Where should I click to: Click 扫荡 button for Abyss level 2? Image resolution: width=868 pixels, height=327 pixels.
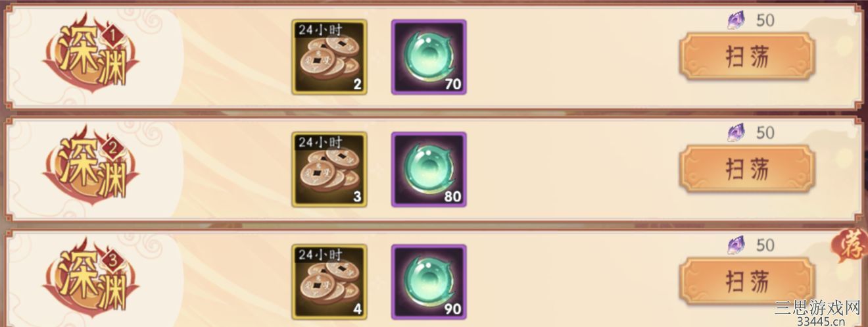747,170
